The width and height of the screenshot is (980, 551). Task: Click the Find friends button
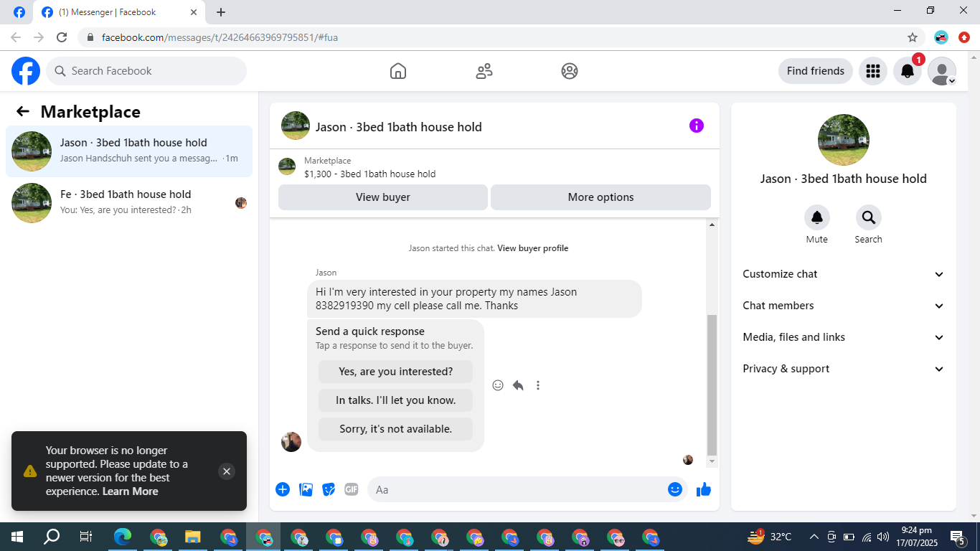pos(816,71)
